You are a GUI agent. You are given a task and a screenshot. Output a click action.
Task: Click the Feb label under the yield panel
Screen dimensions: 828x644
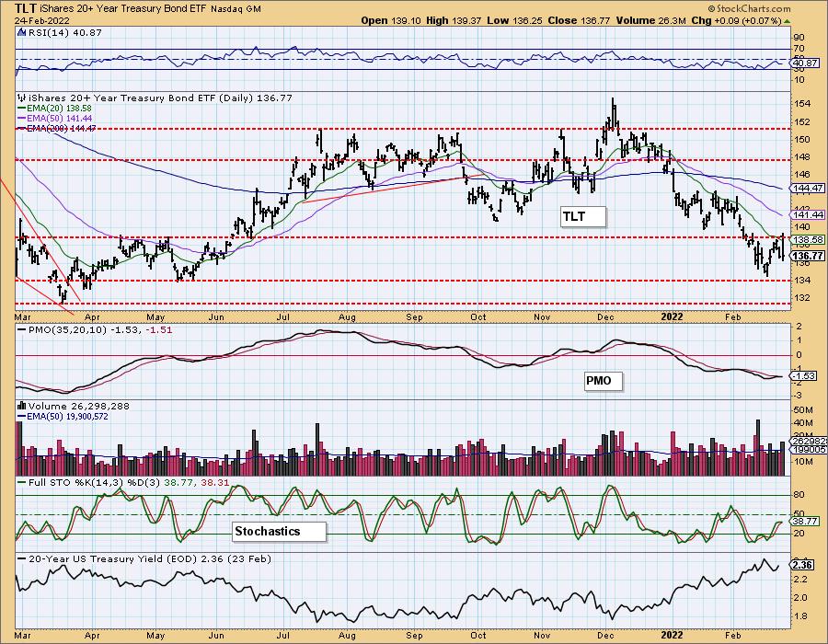click(733, 635)
